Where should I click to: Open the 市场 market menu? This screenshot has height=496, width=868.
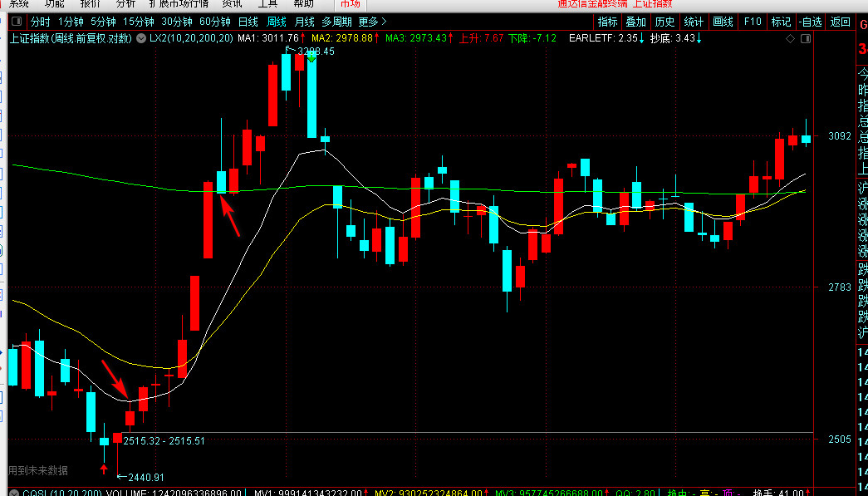351,4
